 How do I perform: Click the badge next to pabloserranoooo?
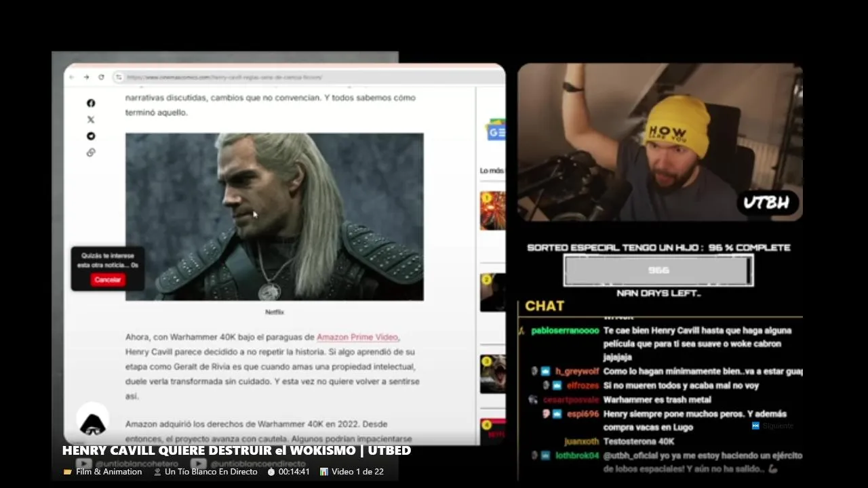[x=521, y=331]
